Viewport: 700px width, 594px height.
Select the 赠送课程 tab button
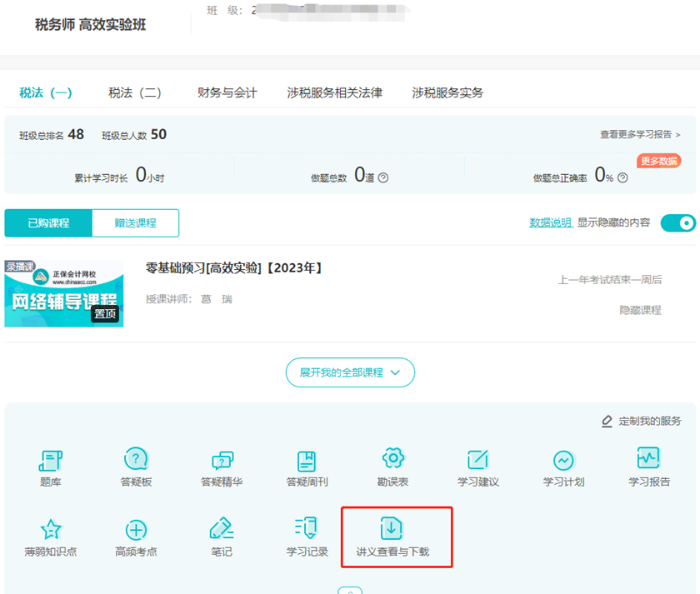135,223
